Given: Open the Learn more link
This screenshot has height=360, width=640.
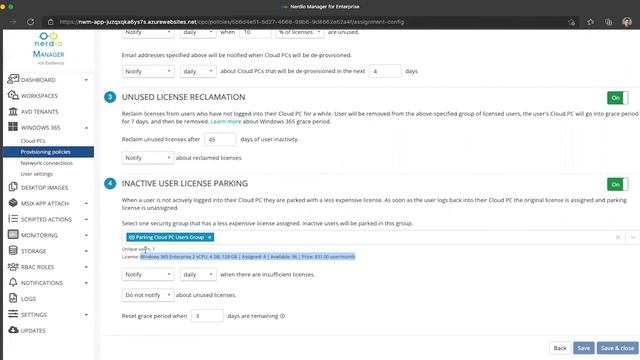Looking at the screenshot, I should (x=226, y=122).
